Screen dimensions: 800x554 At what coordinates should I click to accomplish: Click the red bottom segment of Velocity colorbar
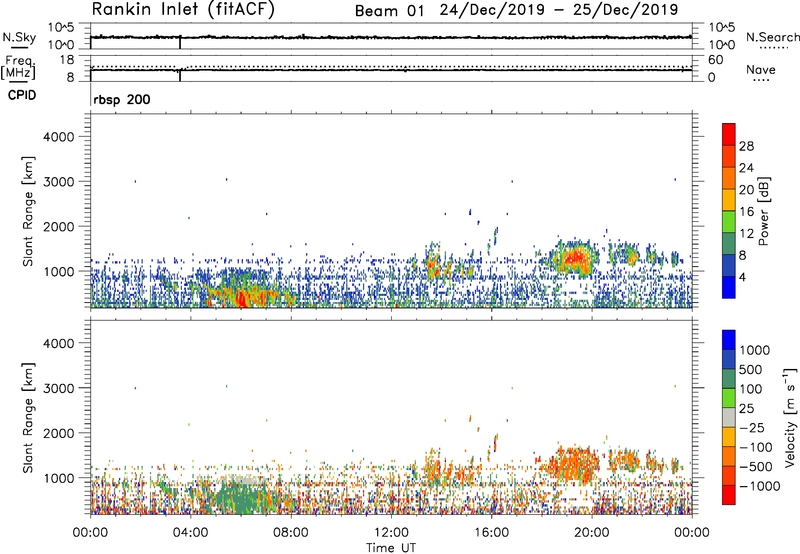729,495
